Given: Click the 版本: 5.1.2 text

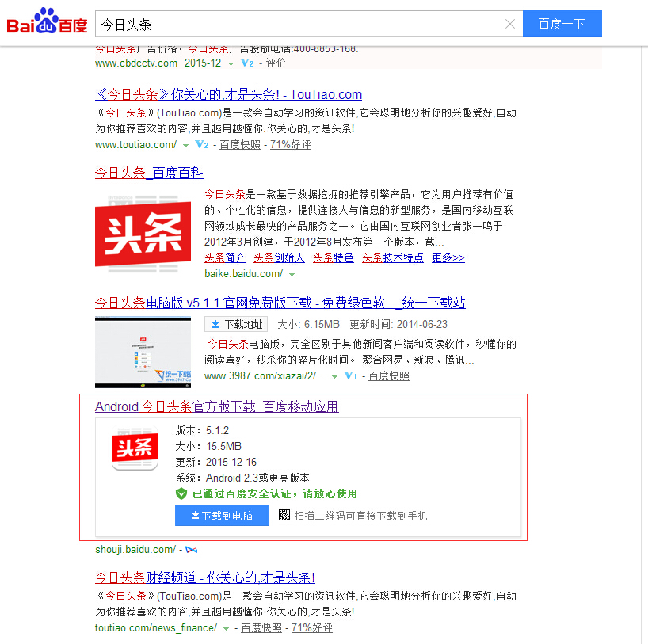Looking at the screenshot, I should coord(202,431).
